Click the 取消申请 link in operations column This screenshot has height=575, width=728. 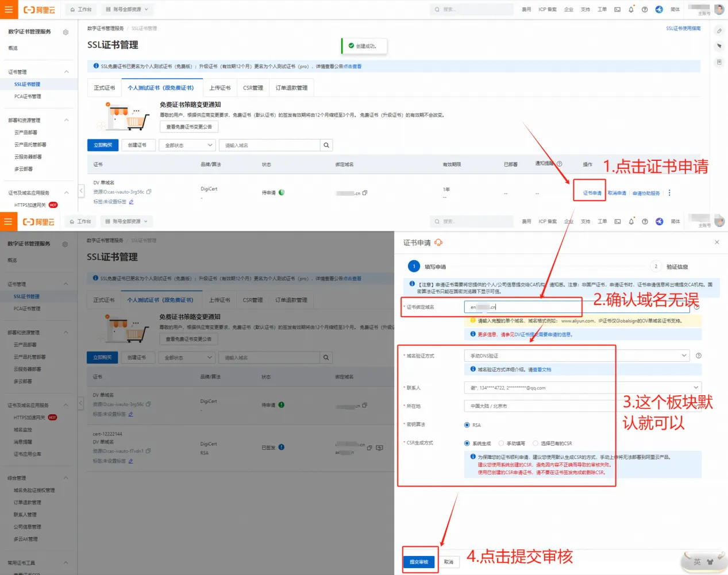click(x=617, y=193)
